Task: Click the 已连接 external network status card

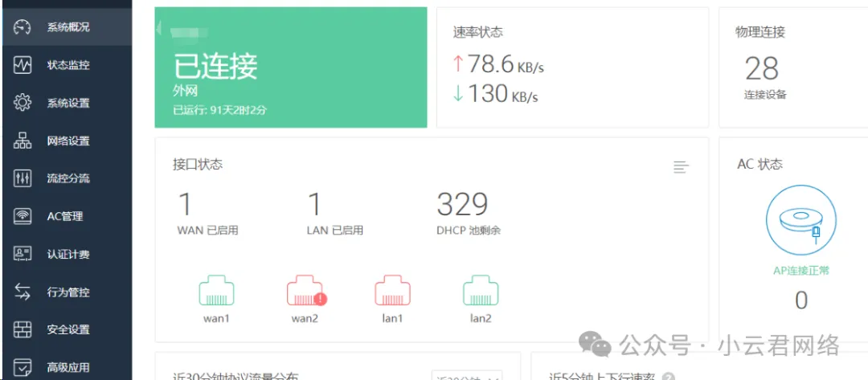Action: click(290, 67)
